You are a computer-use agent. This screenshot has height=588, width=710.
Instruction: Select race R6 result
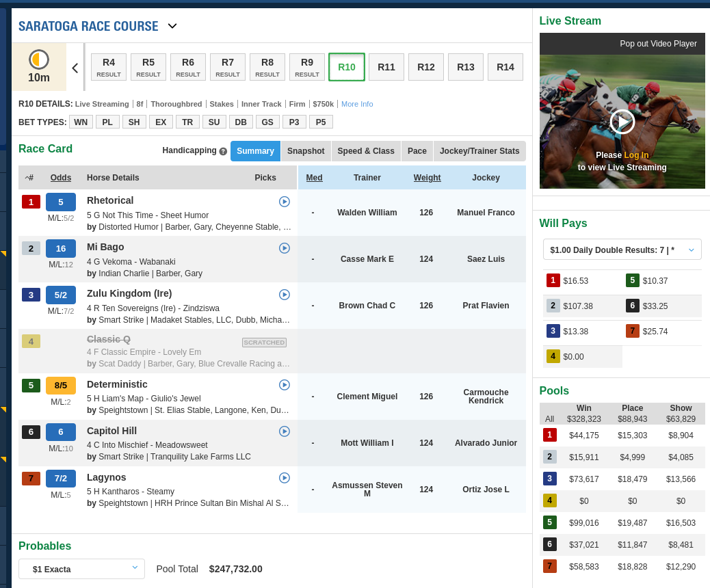coord(188,67)
